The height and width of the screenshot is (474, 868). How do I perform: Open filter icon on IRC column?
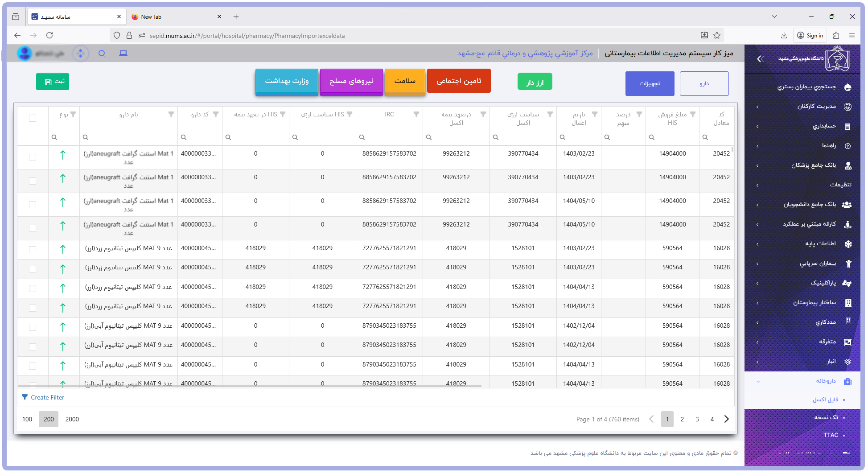point(416,115)
